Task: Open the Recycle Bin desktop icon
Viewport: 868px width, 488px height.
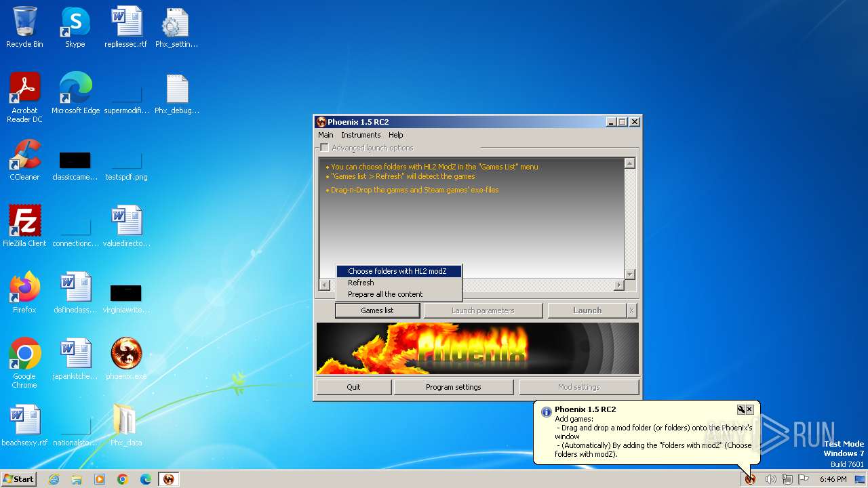Action: (24, 27)
